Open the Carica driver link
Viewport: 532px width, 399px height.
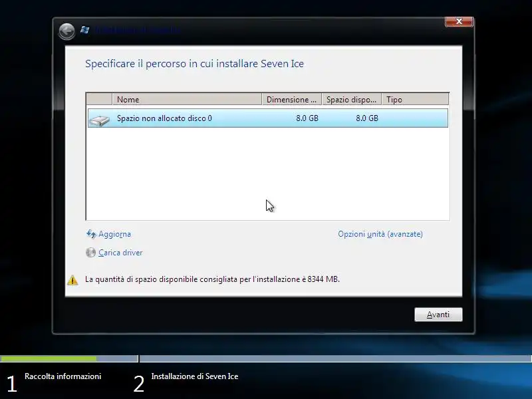pyautogui.click(x=120, y=253)
